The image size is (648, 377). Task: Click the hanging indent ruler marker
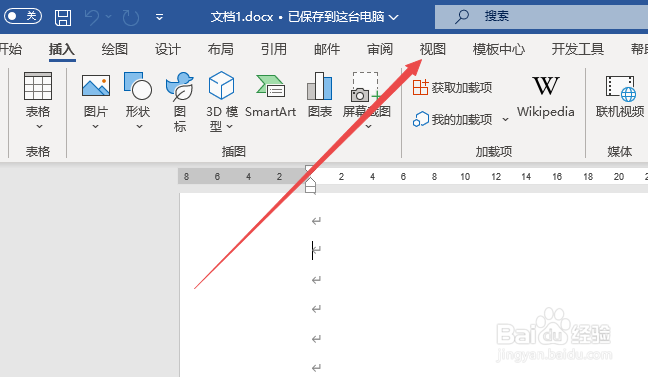pos(310,182)
